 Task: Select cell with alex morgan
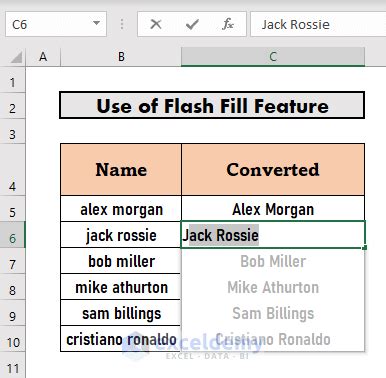click(x=121, y=209)
